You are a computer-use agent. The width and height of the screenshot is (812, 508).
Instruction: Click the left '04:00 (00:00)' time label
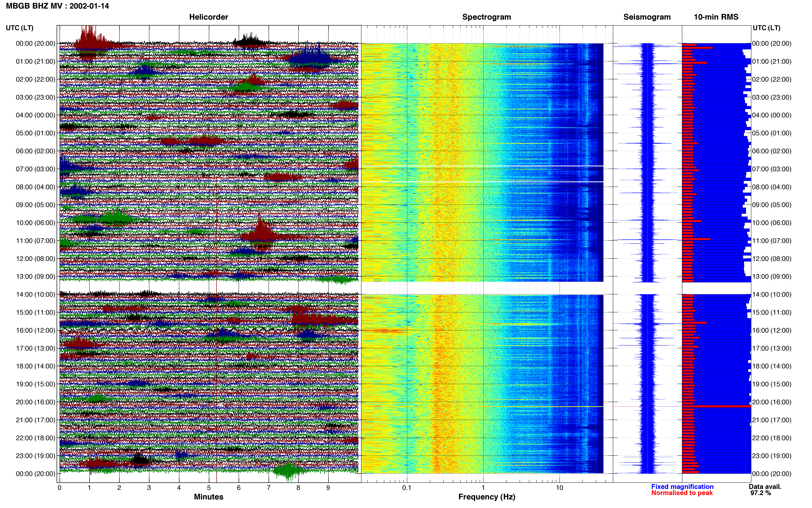(x=36, y=115)
